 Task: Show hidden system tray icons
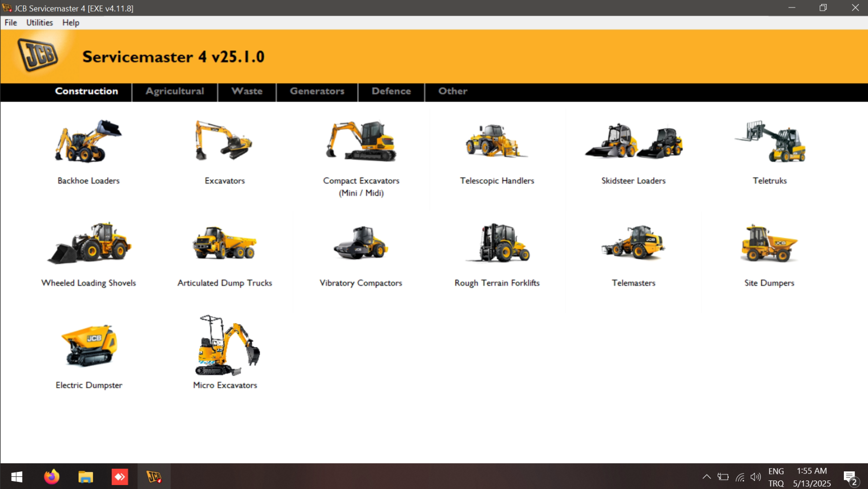[x=706, y=476]
